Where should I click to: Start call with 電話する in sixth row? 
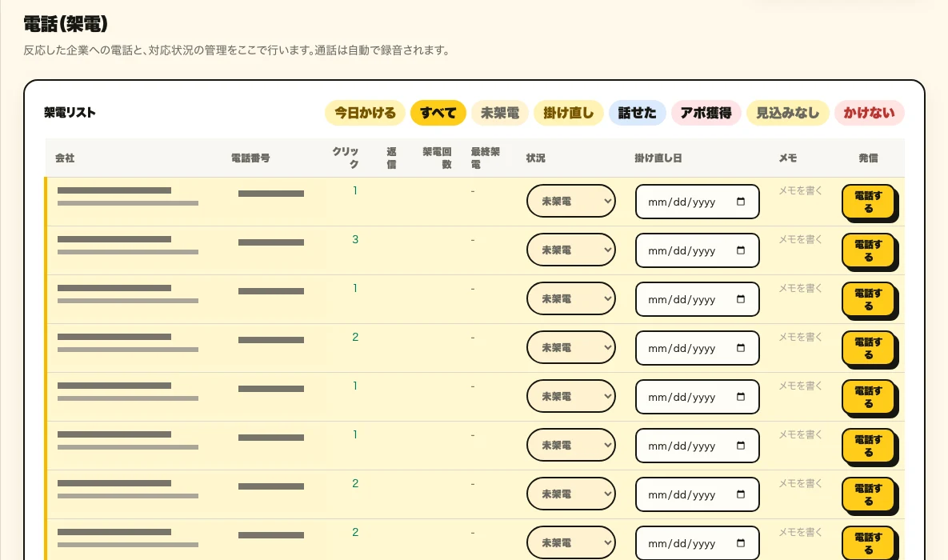click(868, 446)
